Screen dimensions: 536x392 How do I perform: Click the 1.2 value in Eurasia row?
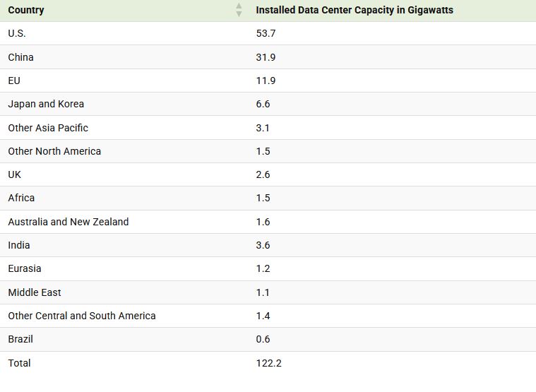(263, 268)
